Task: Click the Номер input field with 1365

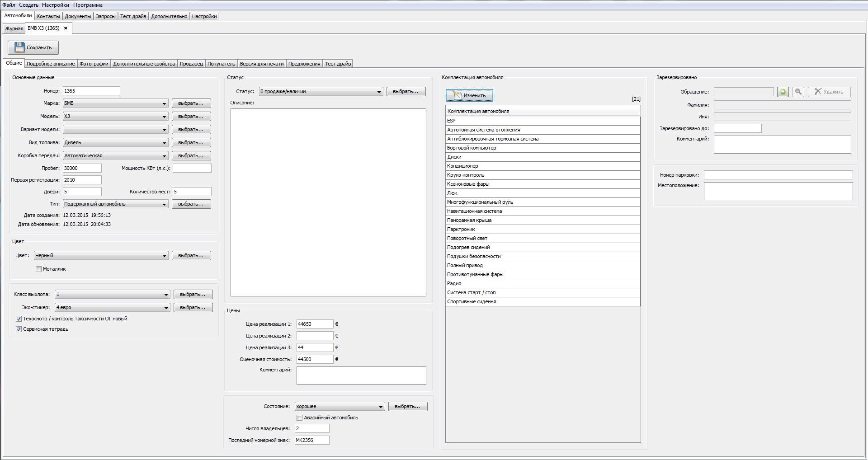Action: (x=91, y=91)
